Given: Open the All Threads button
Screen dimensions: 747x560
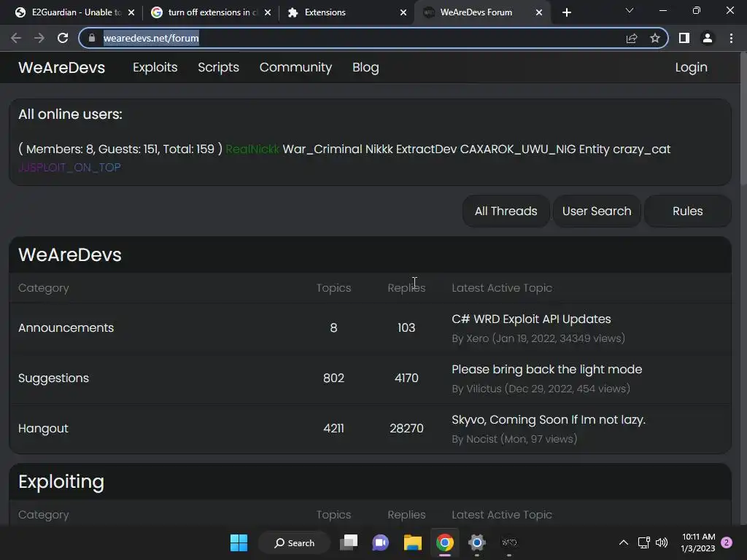Looking at the screenshot, I should [506, 211].
